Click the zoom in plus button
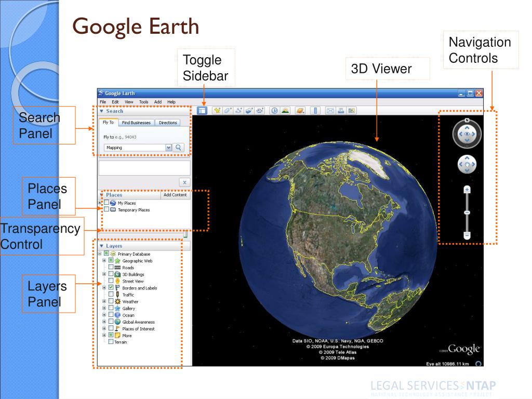The width and height of the screenshot is (532, 399). 467,189
